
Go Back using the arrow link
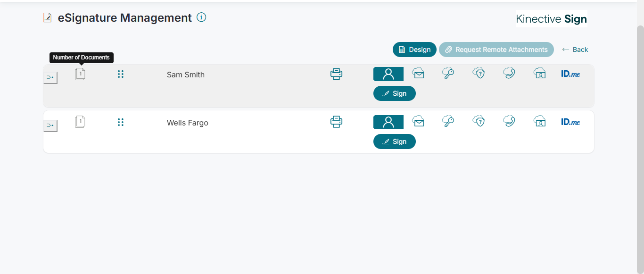575,50
